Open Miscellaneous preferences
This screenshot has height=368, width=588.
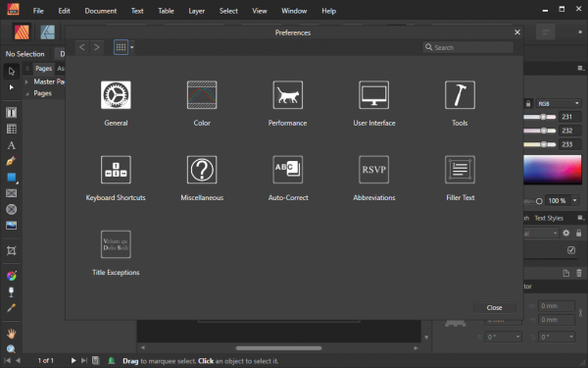coord(202,170)
